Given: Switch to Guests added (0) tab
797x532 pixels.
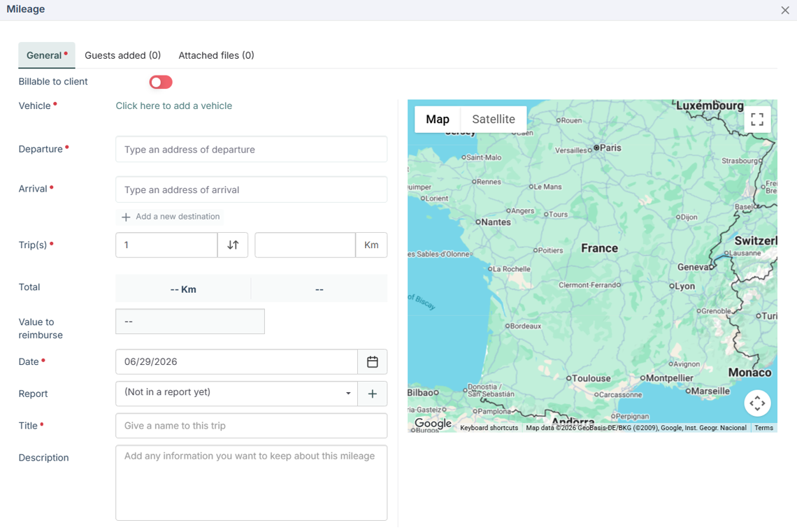Looking at the screenshot, I should tap(122, 55).
